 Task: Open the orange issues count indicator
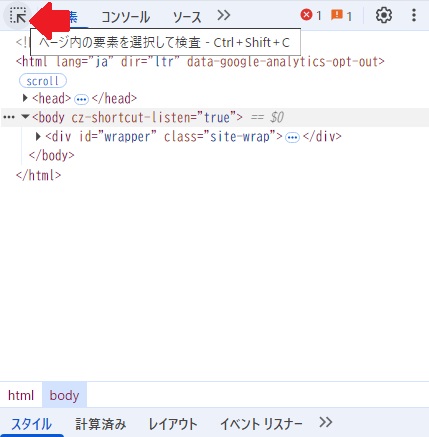(341, 15)
